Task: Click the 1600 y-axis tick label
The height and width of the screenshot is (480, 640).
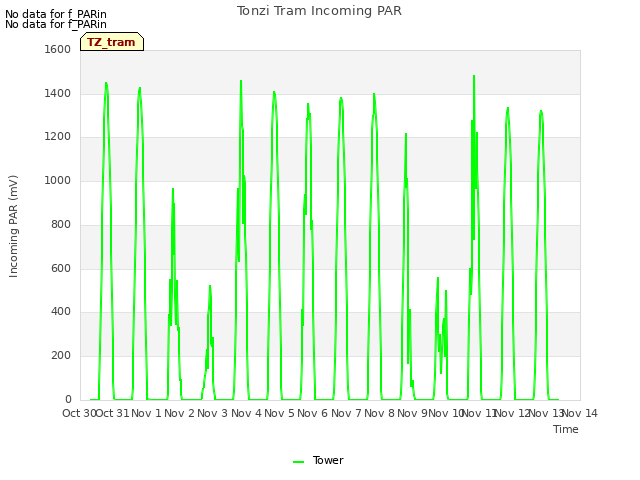Action: (x=58, y=49)
